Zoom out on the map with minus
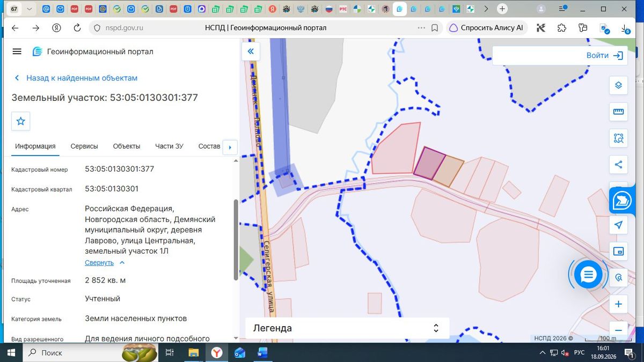The width and height of the screenshot is (644, 362). point(618,330)
